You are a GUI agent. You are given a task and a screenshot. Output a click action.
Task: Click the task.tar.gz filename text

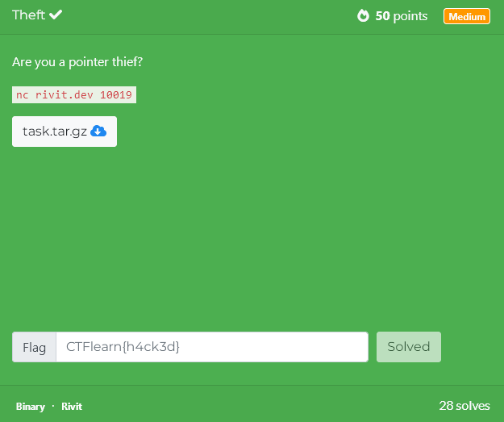click(55, 132)
